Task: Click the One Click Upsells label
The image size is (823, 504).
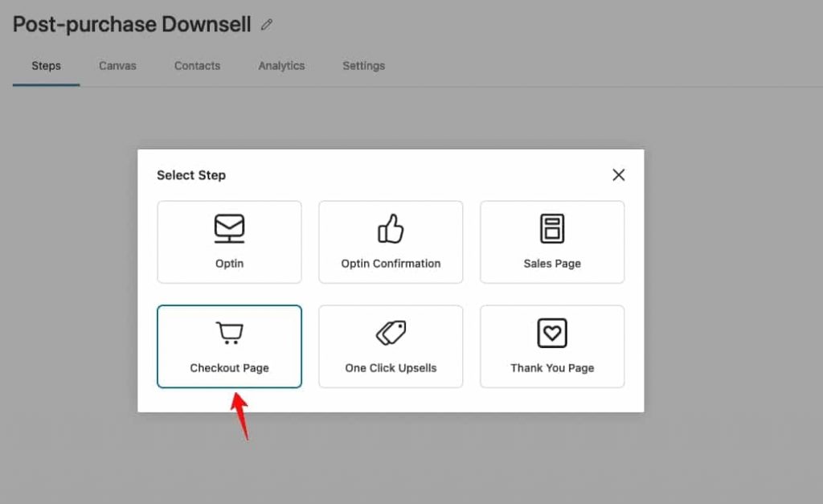Action: pos(391,368)
